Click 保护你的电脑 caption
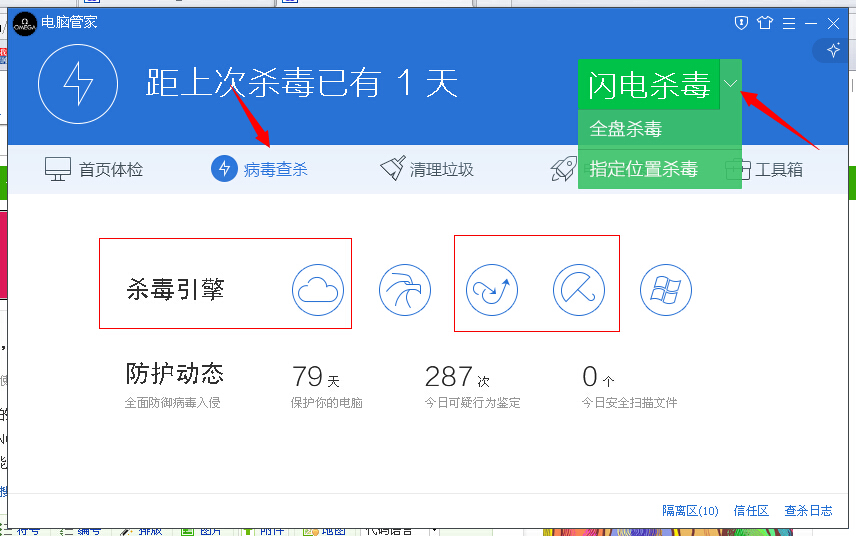The image size is (856, 536). click(x=326, y=403)
